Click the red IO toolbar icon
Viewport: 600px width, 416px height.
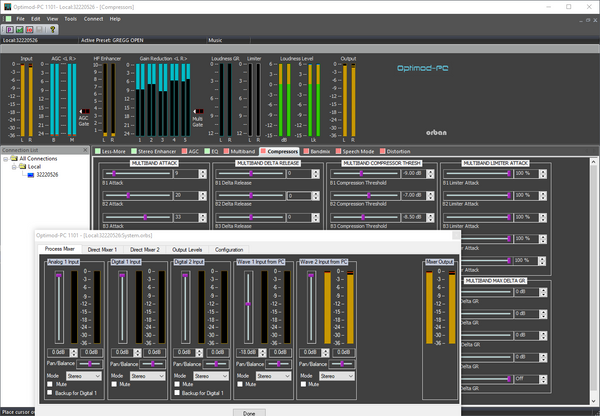coord(29,29)
